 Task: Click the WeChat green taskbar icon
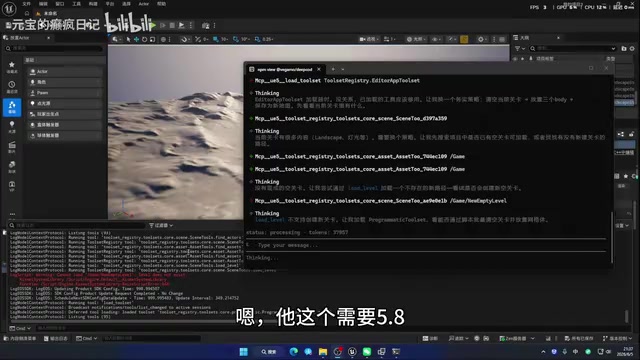367,351
